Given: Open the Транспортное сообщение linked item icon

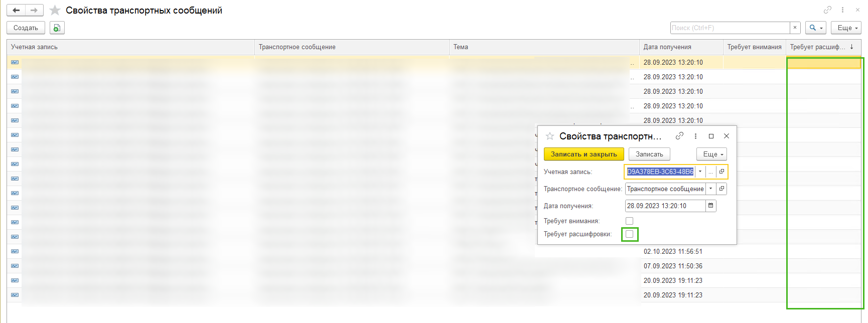Looking at the screenshot, I should tap(721, 189).
